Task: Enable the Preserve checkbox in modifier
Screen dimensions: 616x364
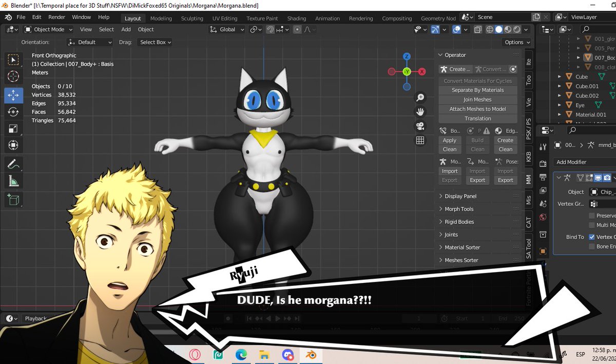Action: [592, 216]
